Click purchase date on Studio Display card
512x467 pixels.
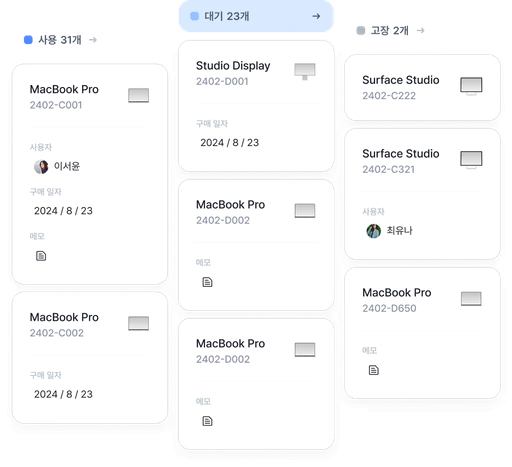pos(230,143)
